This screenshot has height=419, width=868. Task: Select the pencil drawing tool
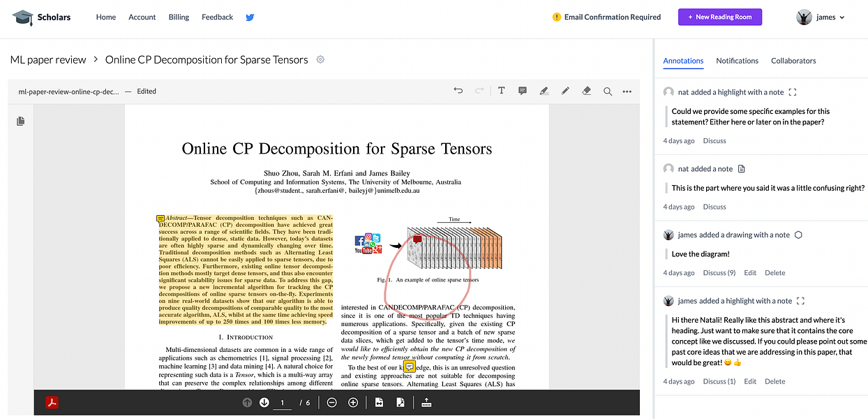(x=565, y=91)
